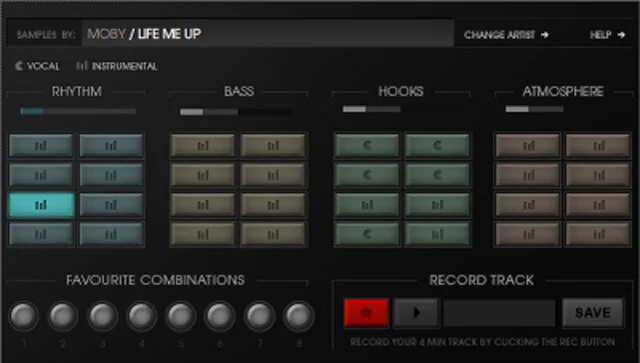Screen dimensions: 640x363
Task: Open Change Artist
Action: (x=506, y=35)
